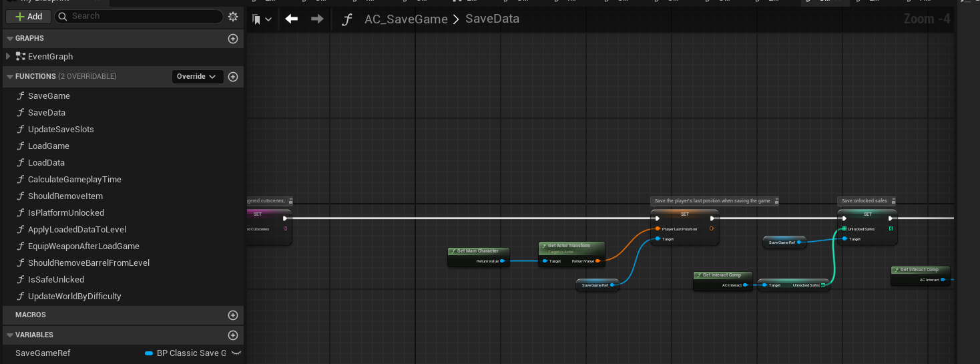Add a new function with plus icon
Screen dimensions: 980x364
[233, 77]
